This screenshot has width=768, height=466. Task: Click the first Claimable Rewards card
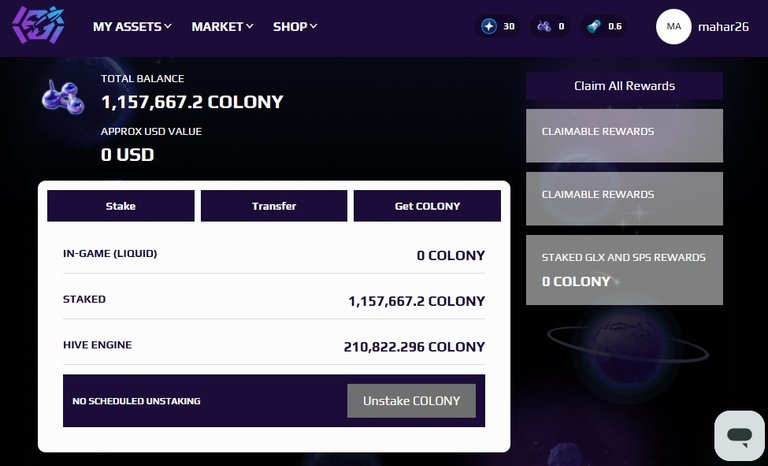[624, 135]
